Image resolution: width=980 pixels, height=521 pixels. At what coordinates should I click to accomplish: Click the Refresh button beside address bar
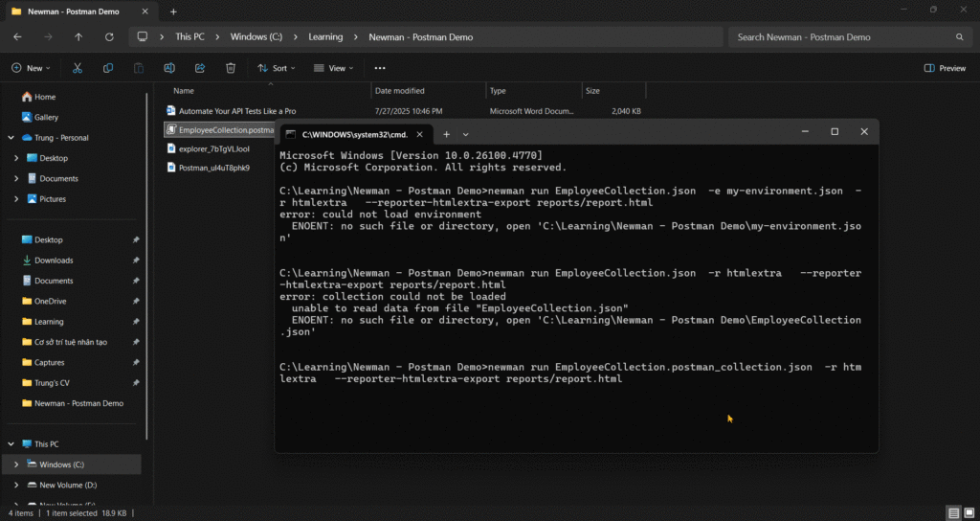(x=109, y=36)
